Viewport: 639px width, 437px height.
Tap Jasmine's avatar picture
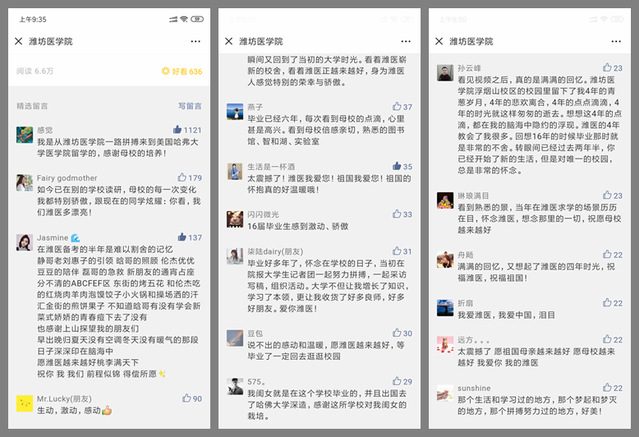pyautogui.click(x=23, y=242)
